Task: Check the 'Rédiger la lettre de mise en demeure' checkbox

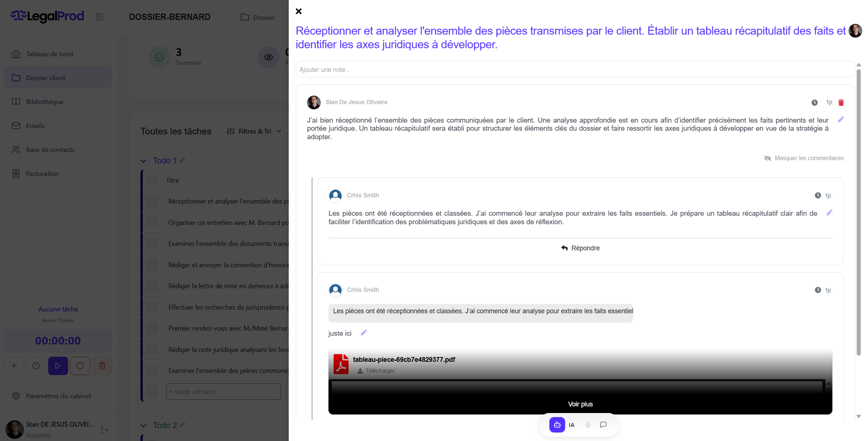Action: tap(152, 285)
